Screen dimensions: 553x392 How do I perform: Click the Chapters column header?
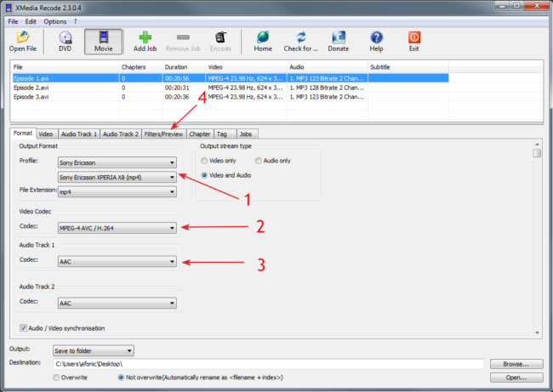[x=140, y=67]
